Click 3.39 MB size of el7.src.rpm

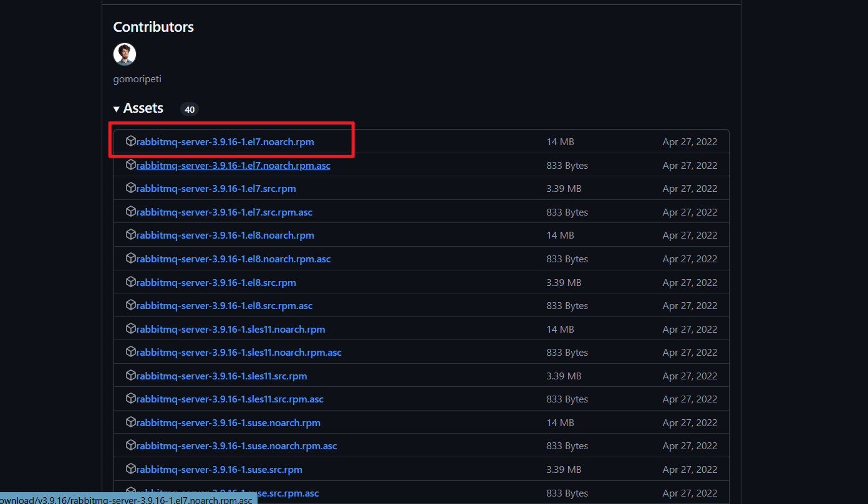pos(564,189)
